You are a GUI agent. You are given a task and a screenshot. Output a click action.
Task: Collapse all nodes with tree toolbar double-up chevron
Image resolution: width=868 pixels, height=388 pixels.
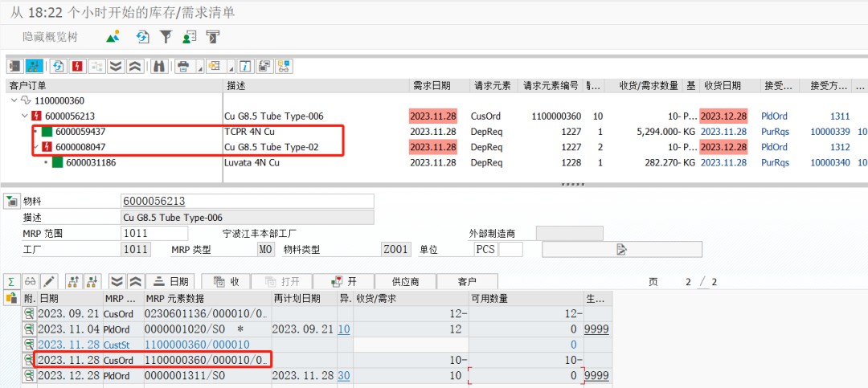coord(134,67)
